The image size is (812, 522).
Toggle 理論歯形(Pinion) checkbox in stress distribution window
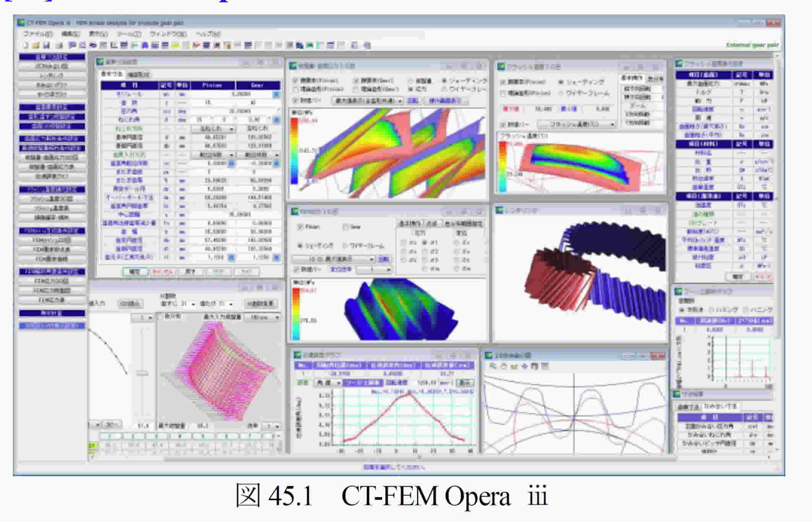(x=295, y=89)
